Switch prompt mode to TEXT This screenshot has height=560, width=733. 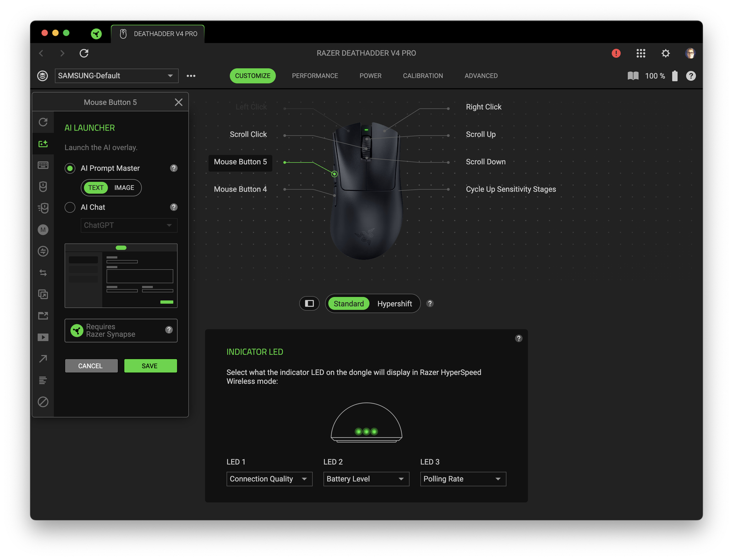point(96,188)
